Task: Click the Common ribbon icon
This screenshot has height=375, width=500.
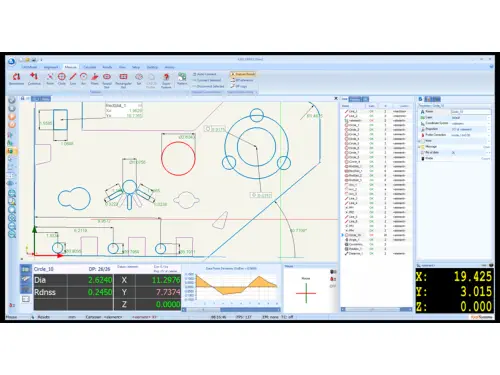Action: click(x=34, y=78)
